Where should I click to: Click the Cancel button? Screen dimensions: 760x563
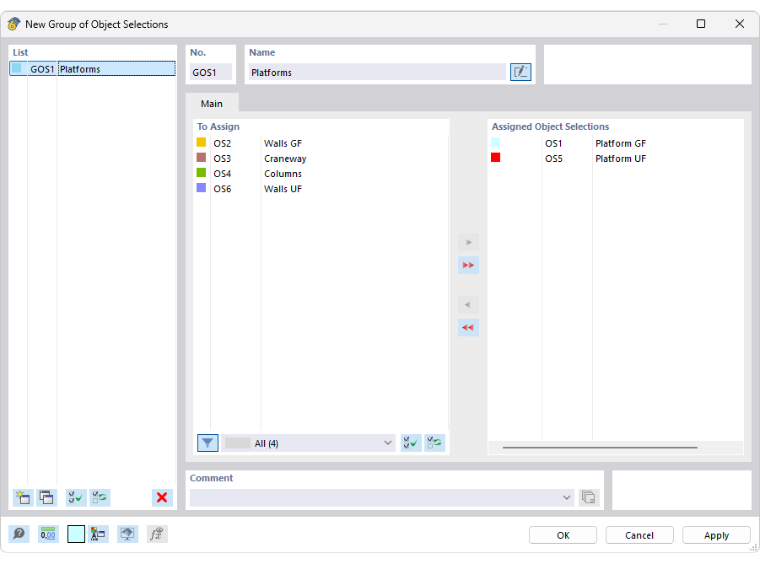click(639, 535)
